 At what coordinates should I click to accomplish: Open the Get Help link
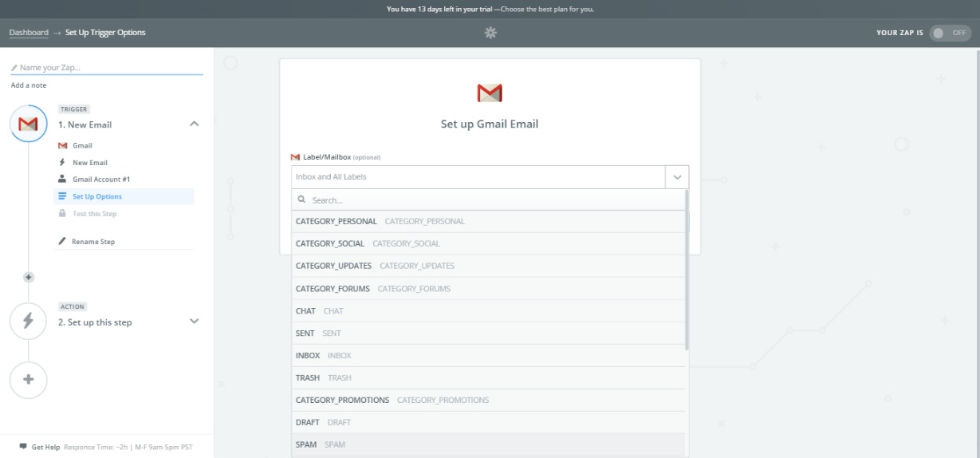(45, 447)
